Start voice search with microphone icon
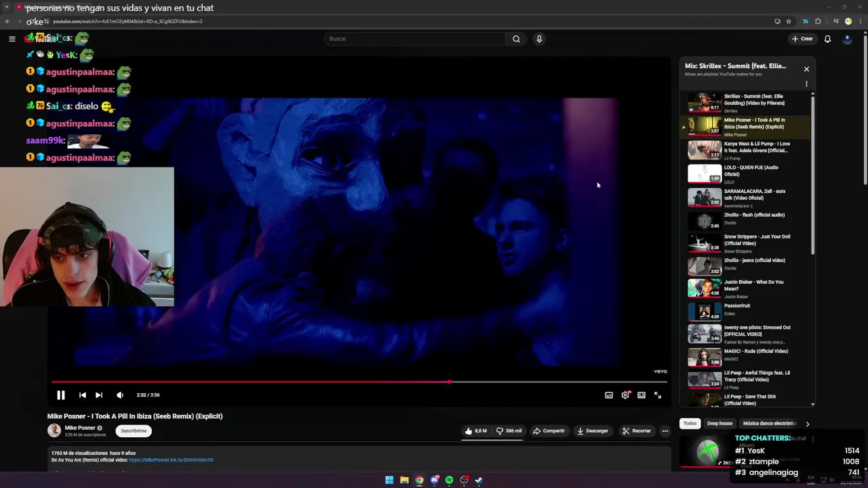This screenshot has height=488, width=868. [x=539, y=39]
